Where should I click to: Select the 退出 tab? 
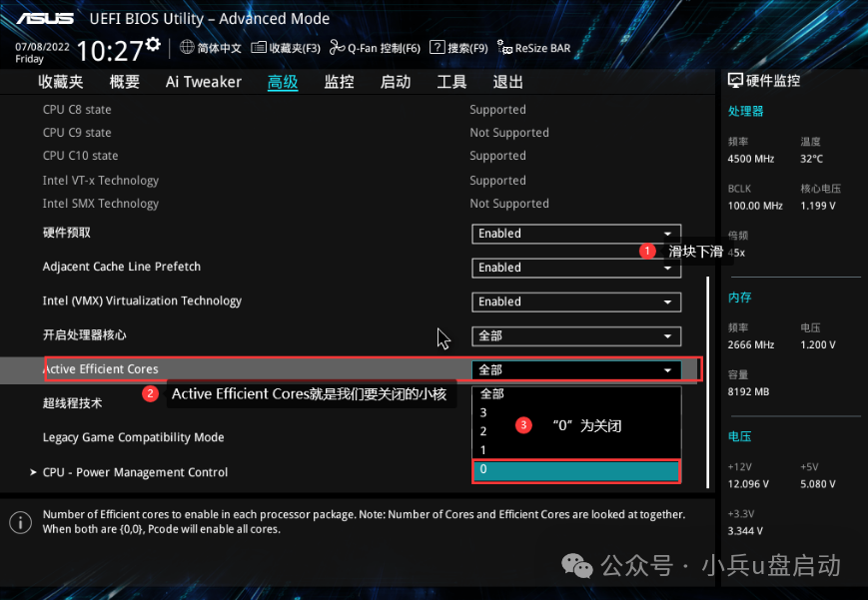coord(507,82)
